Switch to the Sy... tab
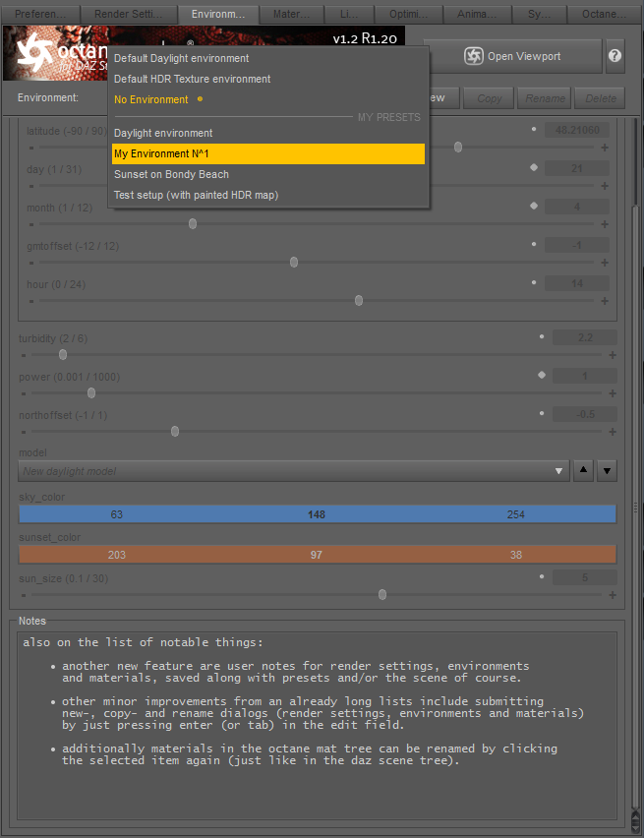The image size is (644, 838). [539, 14]
